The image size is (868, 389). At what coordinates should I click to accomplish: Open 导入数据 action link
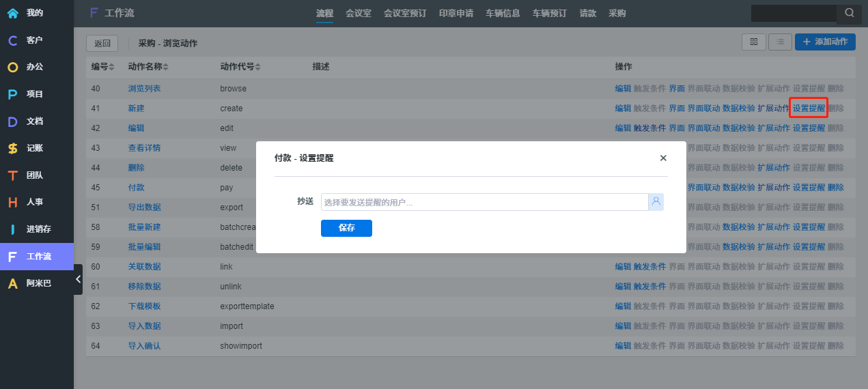coord(144,326)
